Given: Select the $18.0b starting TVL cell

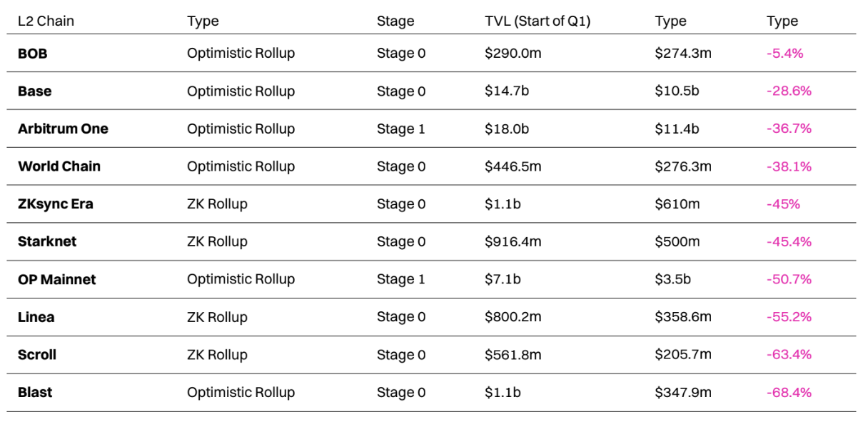Looking at the screenshot, I should pyautogui.click(x=508, y=129).
